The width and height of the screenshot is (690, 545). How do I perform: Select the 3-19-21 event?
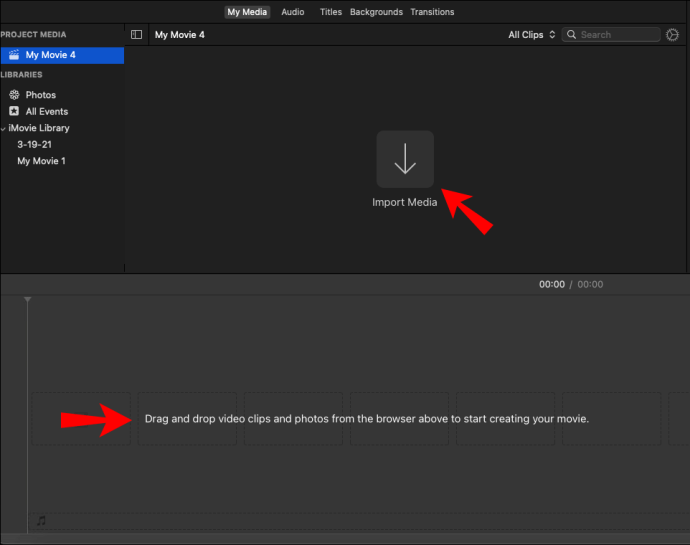click(x=34, y=144)
